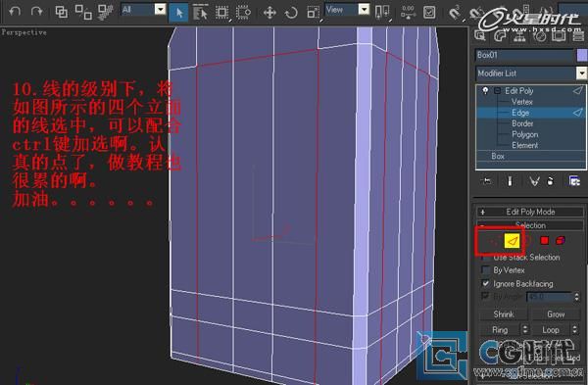588x385 pixels.
Task: Open the Box01 object color swatch
Action: pyautogui.click(x=581, y=55)
